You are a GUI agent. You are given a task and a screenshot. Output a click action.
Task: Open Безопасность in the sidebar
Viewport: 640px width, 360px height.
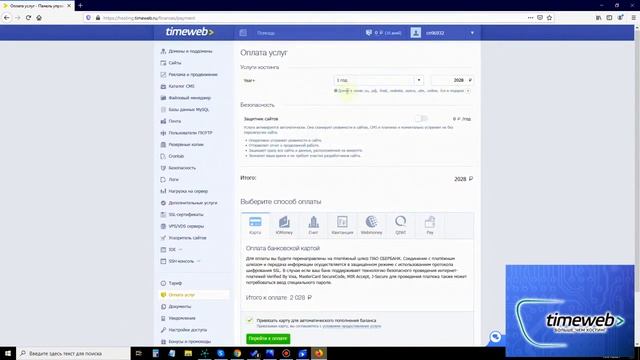(178, 168)
